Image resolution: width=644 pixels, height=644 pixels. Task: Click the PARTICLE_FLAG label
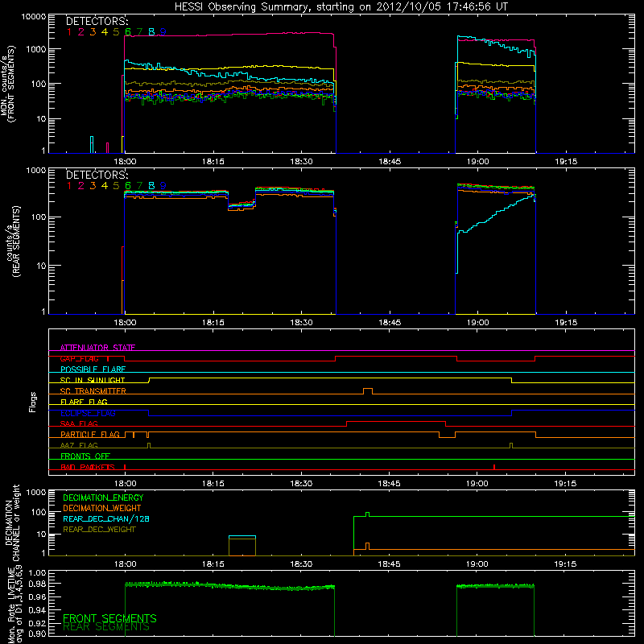click(90, 434)
